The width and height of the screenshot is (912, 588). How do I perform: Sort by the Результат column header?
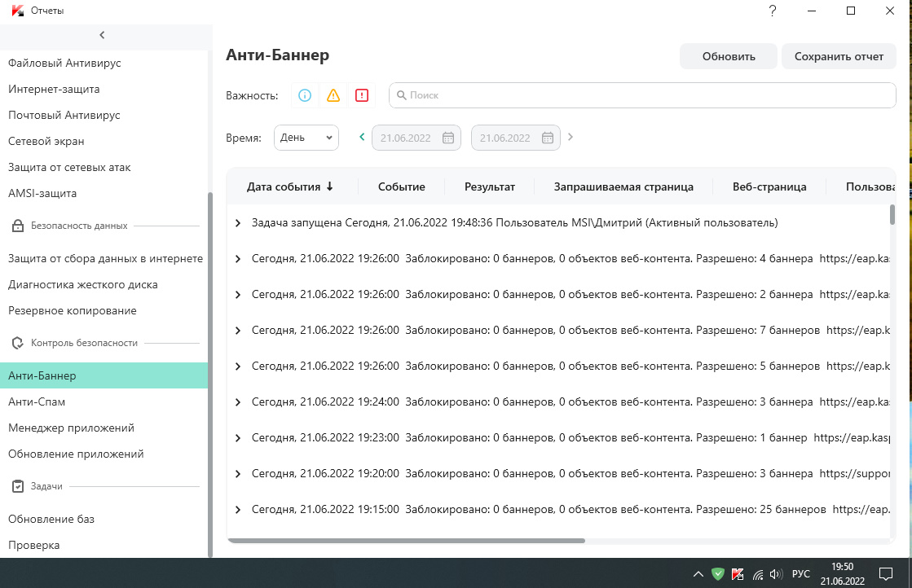click(x=490, y=186)
